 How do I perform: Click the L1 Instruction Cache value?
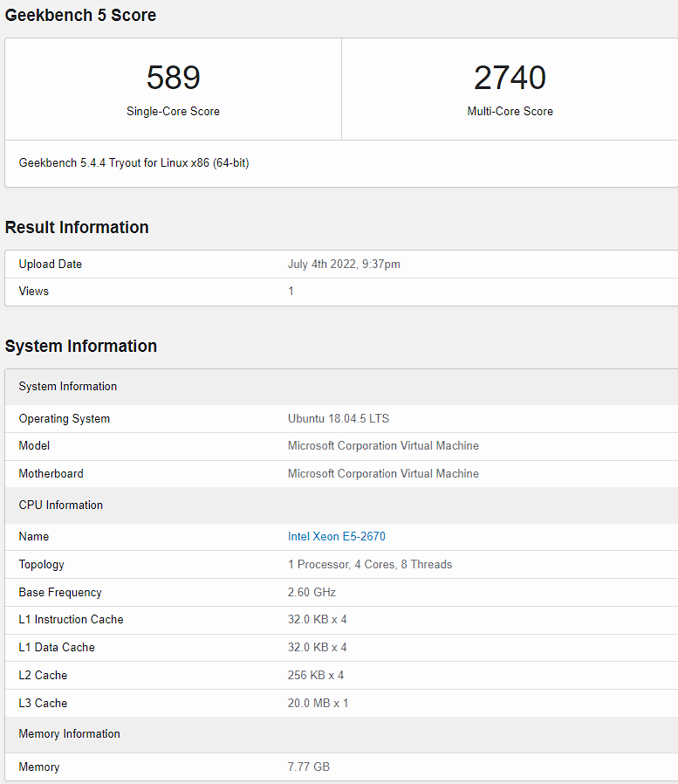[x=318, y=620]
